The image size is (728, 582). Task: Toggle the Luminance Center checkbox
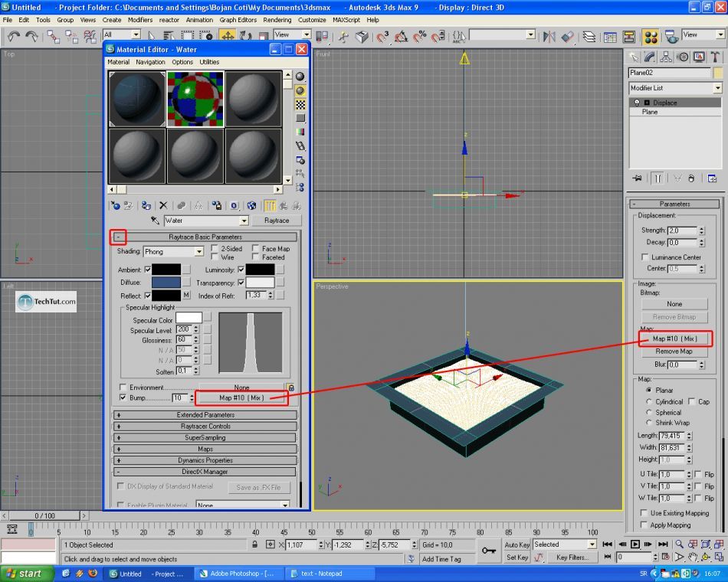[x=644, y=257]
